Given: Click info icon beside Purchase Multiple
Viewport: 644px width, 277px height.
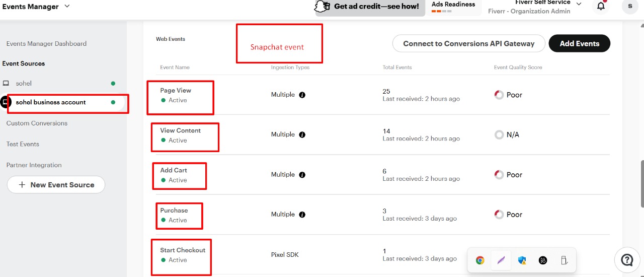Looking at the screenshot, I should tap(302, 215).
